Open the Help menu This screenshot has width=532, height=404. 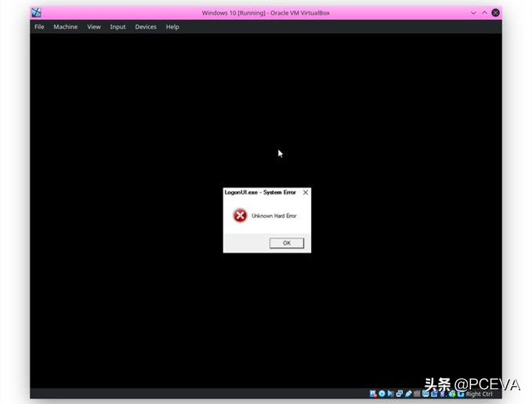pyautogui.click(x=172, y=27)
